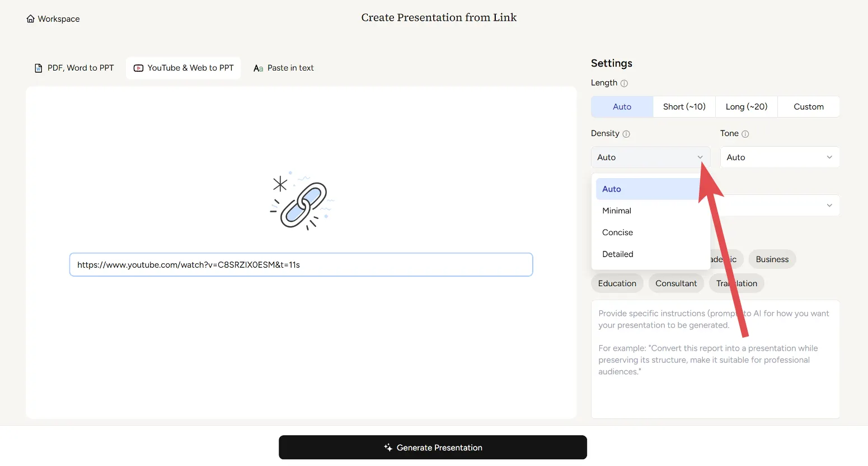The height and width of the screenshot is (466, 868).
Task: Select Auto length option
Action: tap(622, 107)
